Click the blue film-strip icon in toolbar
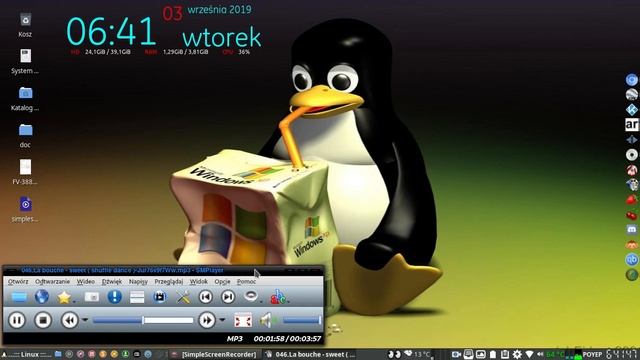This screenshot has height=360, width=640. (x=160, y=297)
